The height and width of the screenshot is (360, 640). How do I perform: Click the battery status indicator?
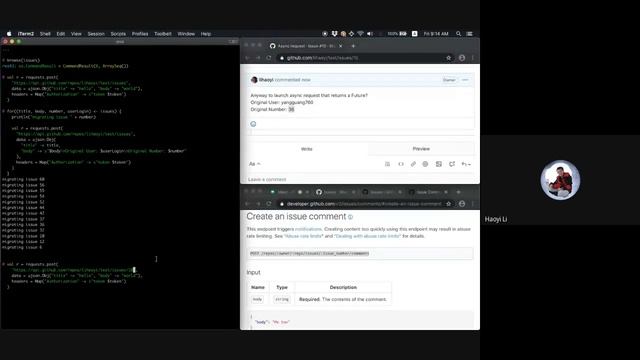pyautogui.click(x=397, y=34)
